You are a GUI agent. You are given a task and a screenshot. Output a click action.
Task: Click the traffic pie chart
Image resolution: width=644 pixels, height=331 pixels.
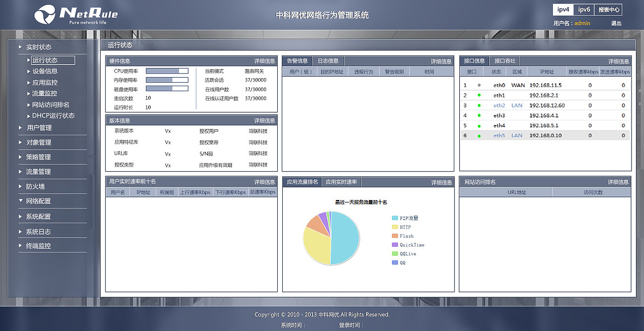coord(331,238)
